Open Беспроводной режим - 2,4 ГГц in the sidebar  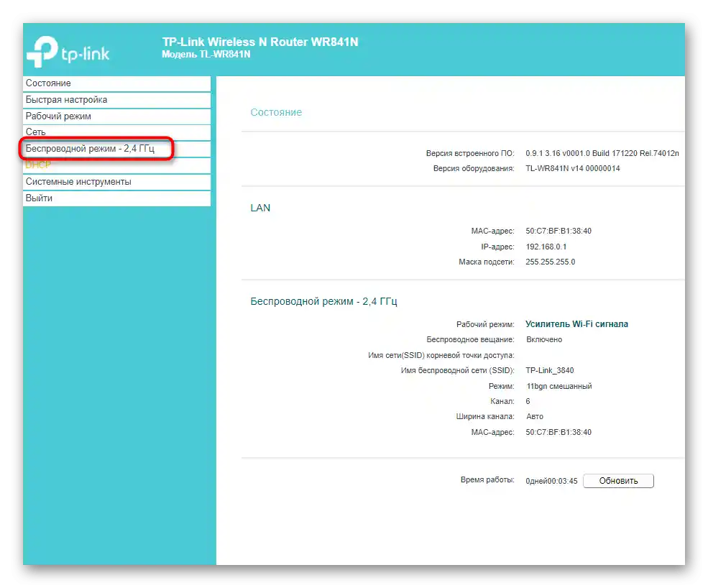click(116, 149)
